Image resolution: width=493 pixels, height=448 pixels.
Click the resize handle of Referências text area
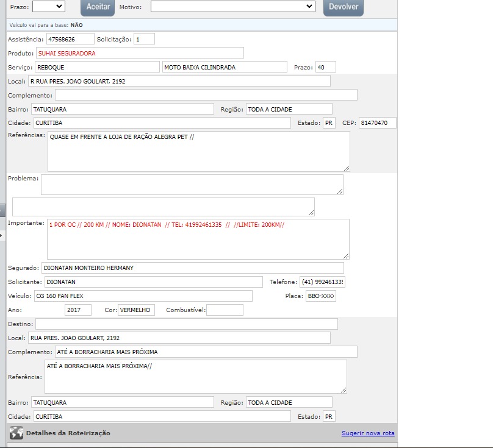(347, 168)
